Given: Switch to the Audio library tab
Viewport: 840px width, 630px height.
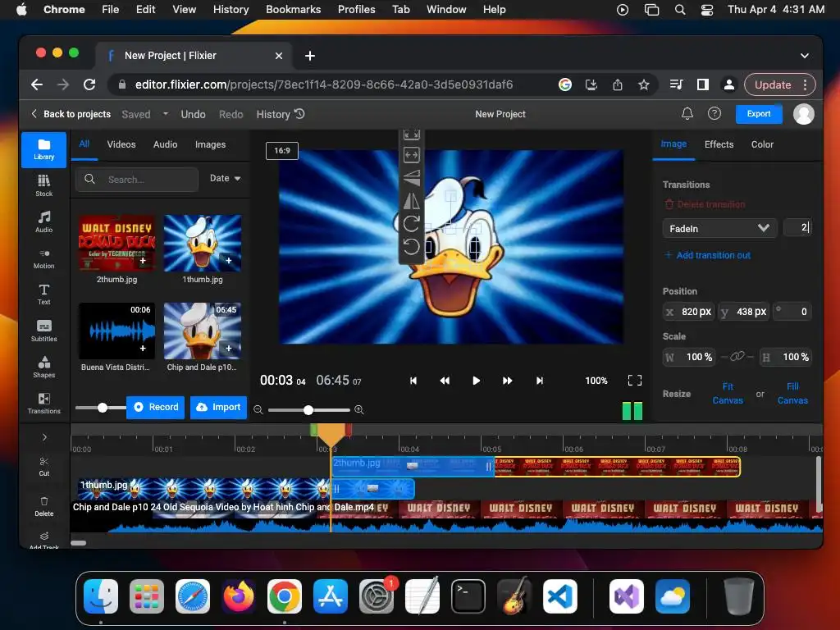Looking at the screenshot, I should tap(165, 144).
